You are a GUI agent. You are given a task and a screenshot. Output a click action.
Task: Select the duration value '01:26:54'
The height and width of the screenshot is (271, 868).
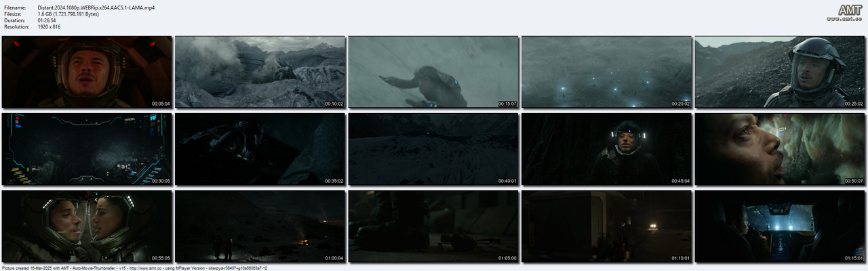point(48,20)
